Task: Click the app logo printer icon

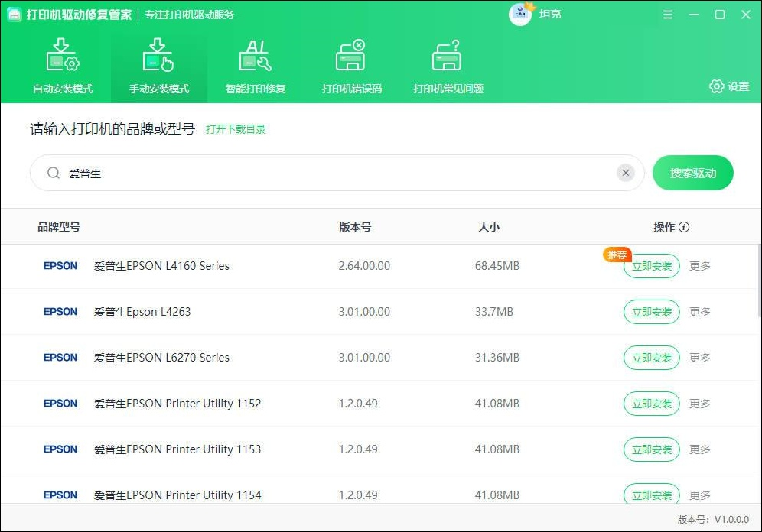Action: (14, 15)
